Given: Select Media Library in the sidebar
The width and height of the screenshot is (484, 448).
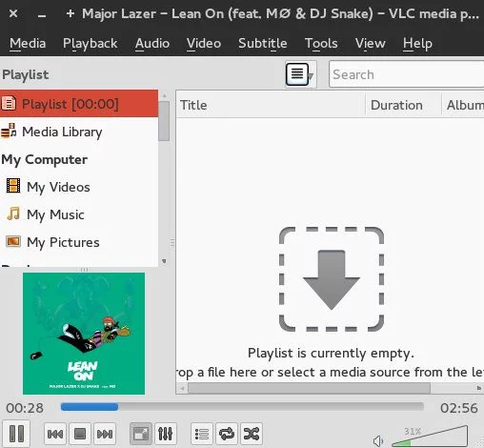Looking at the screenshot, I should tap(79, 132).
